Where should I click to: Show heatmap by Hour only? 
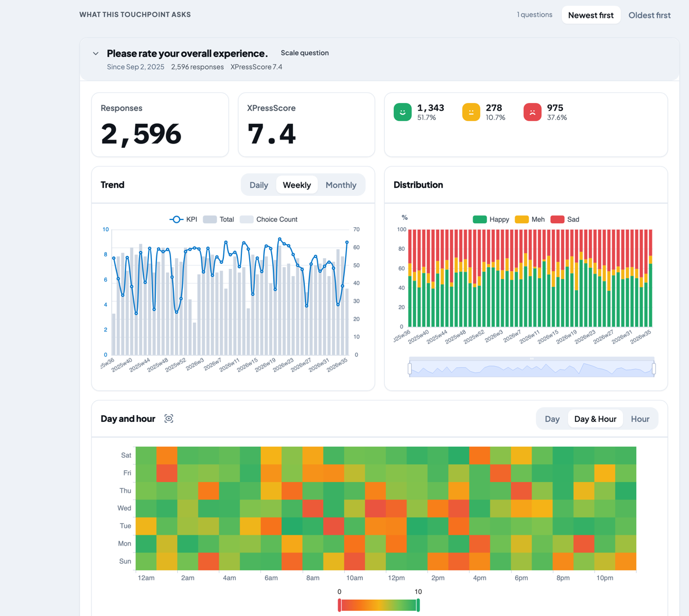(640, 419)
